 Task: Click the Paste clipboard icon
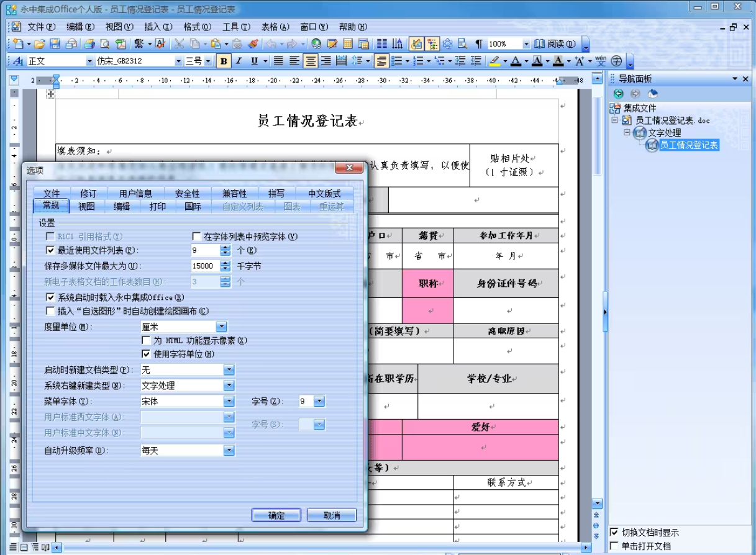coord(216,44)
